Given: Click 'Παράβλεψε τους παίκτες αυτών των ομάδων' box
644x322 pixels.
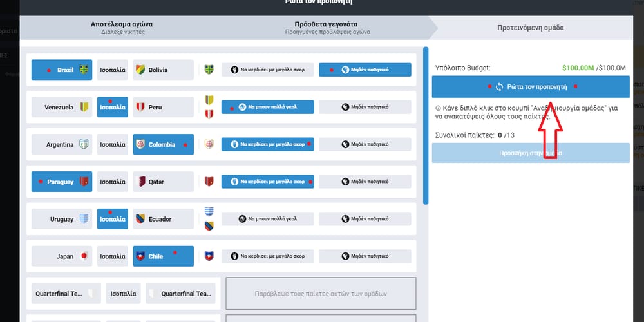Looking at the screenshot, I should click(x=321, y=294).
